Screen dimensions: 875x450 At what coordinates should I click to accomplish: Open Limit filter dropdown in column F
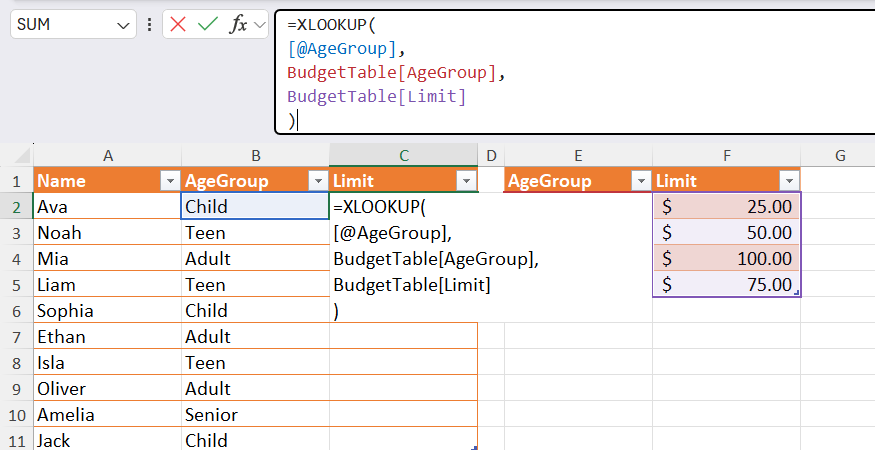pos(789,181)
